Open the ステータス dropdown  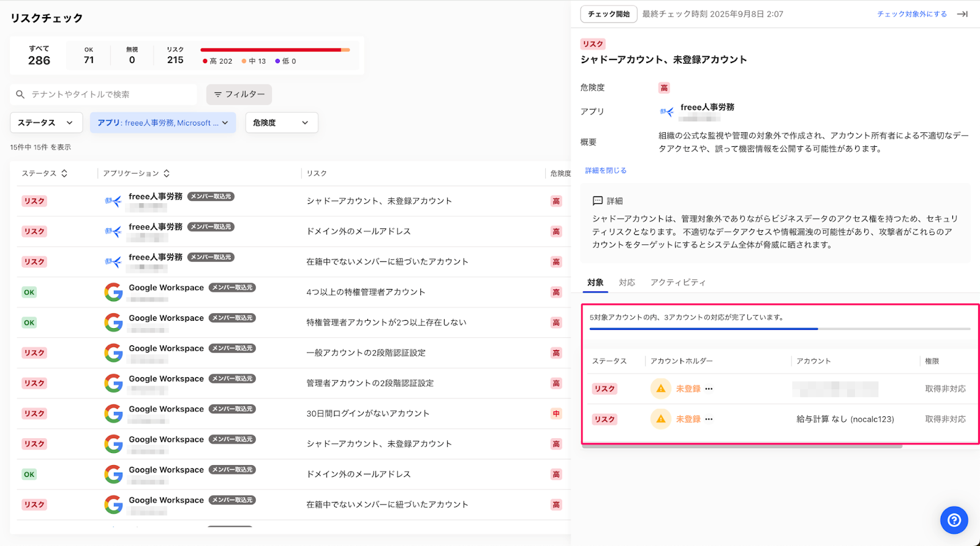(46, 122)
